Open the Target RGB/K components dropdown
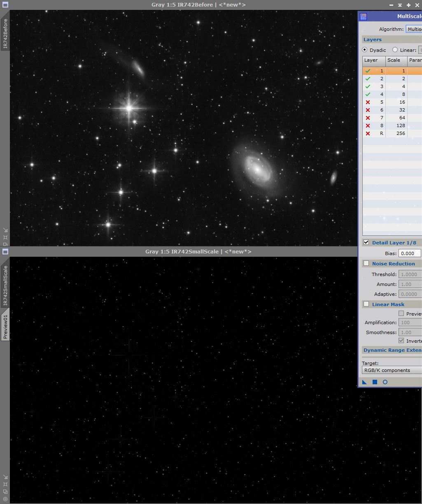Image resolution: width=422 pixels, height=504 pixels. point(392,370)
